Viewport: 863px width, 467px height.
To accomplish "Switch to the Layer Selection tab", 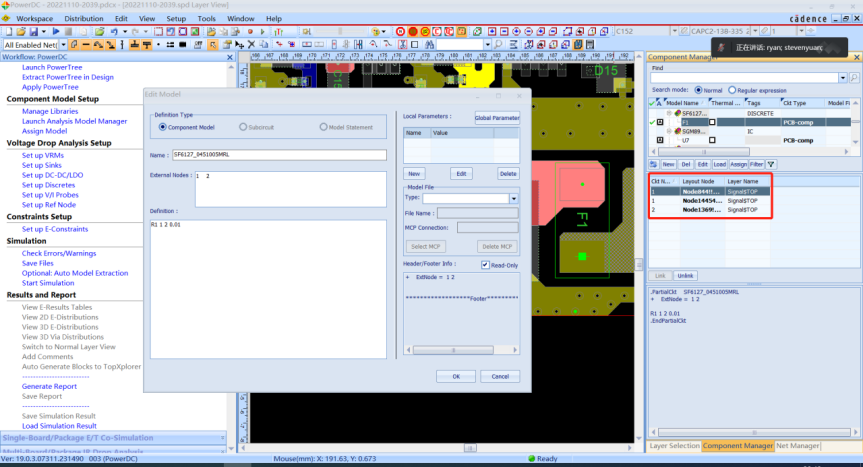I will 674,446.
